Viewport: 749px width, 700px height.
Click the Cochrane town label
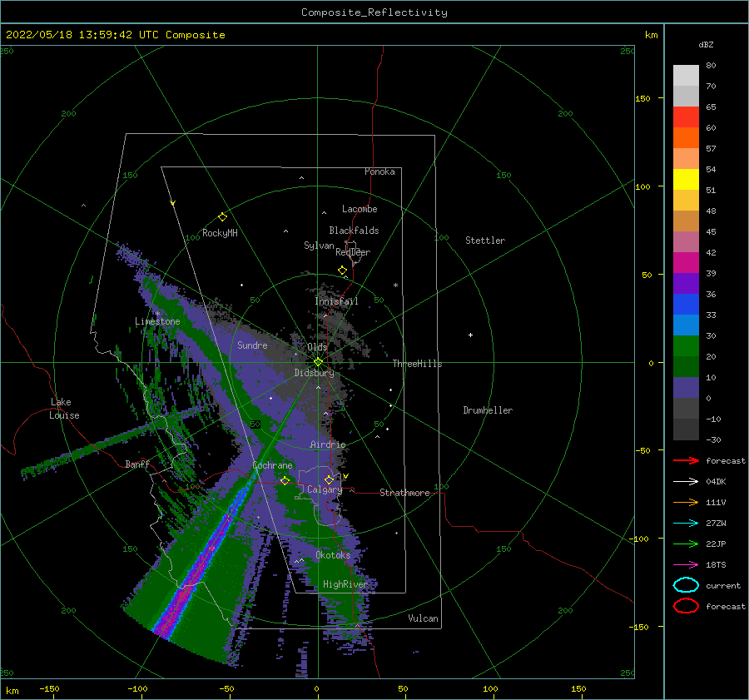(272, 465)
